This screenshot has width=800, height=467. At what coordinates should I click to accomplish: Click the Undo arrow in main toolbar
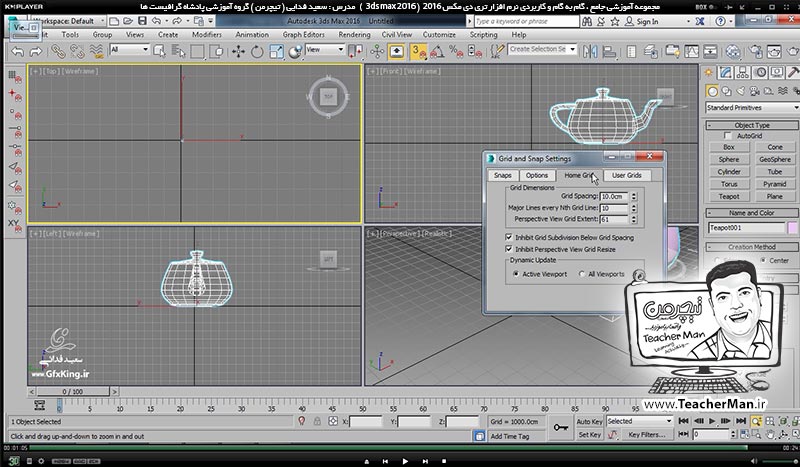[18, 52]
